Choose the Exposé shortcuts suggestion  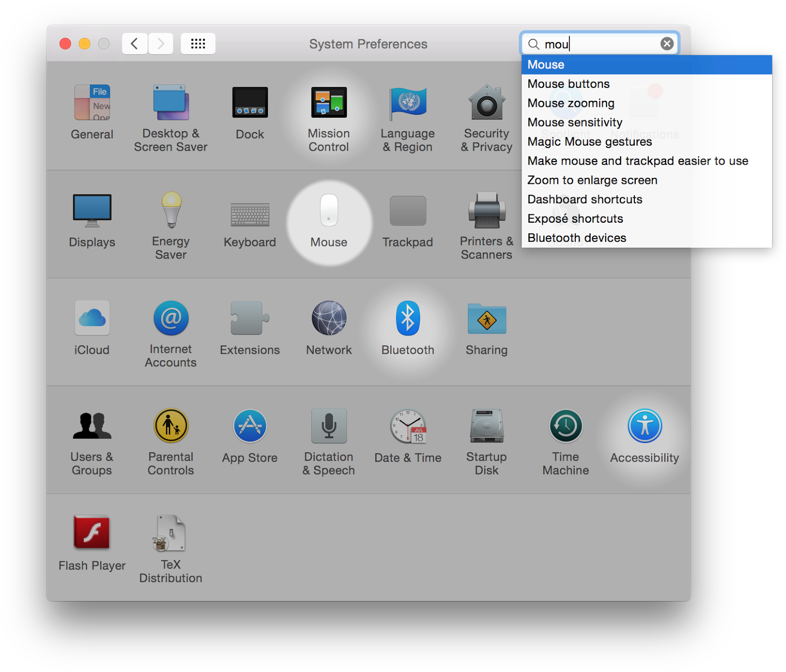click(646, 219)
